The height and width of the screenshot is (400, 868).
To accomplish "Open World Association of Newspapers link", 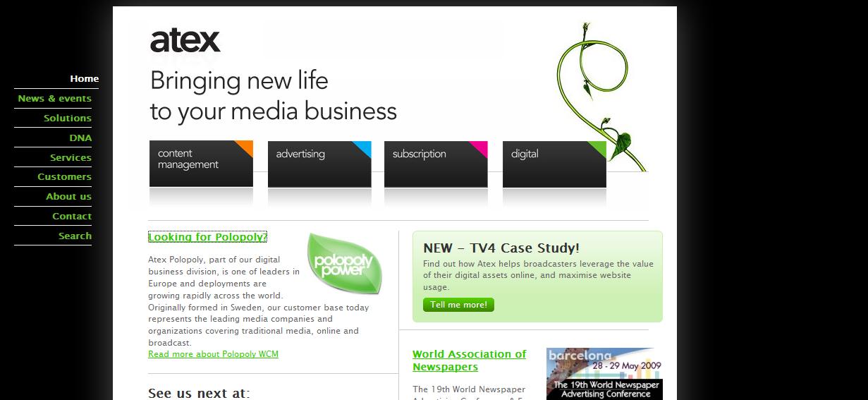I will tap(470, 360).
